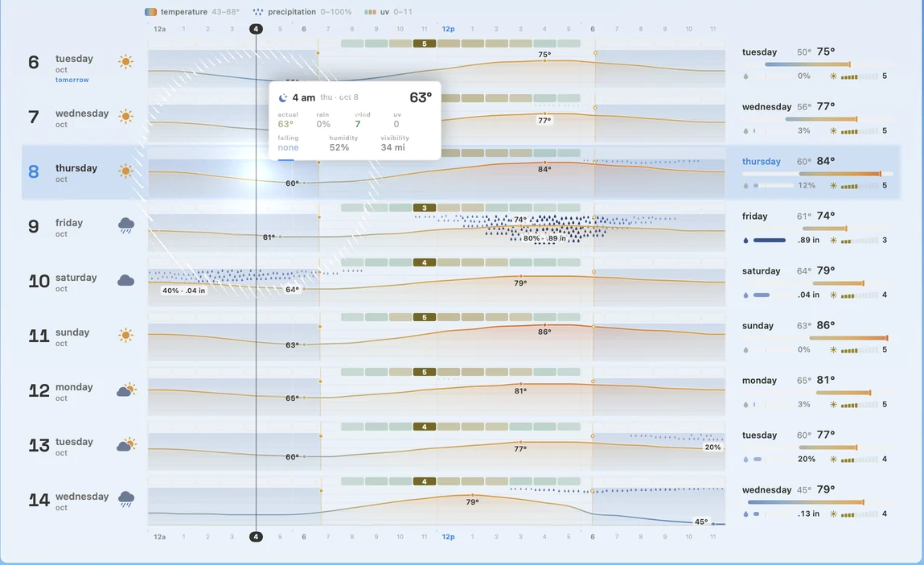Viewport: 924px width, 565px height.
Task: Click visibility 34 mi in the tooltip
Action: pos(392,147)
